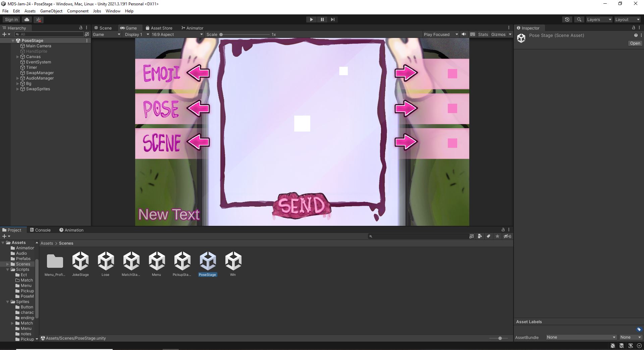Open the Layout dropdown
Viewport: 644px width, 350px height.
point(627,19)
